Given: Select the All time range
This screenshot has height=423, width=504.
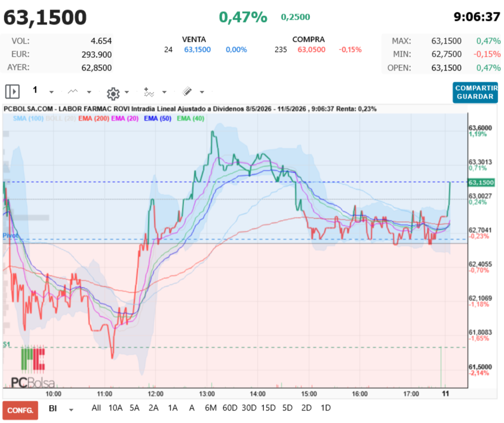Looking at the screenshot, I should pyautogui.click(x=96, y=408).
